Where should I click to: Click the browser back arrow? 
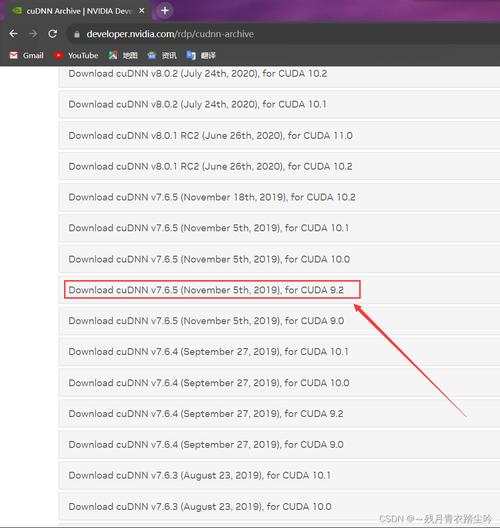pos(13,34)
